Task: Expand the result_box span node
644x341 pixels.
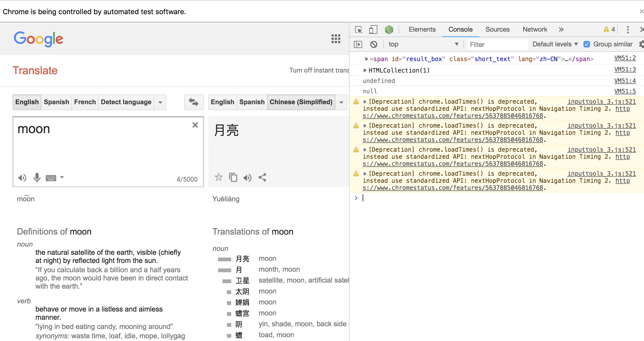Action: pyautogui.click(x=367, y=59)
